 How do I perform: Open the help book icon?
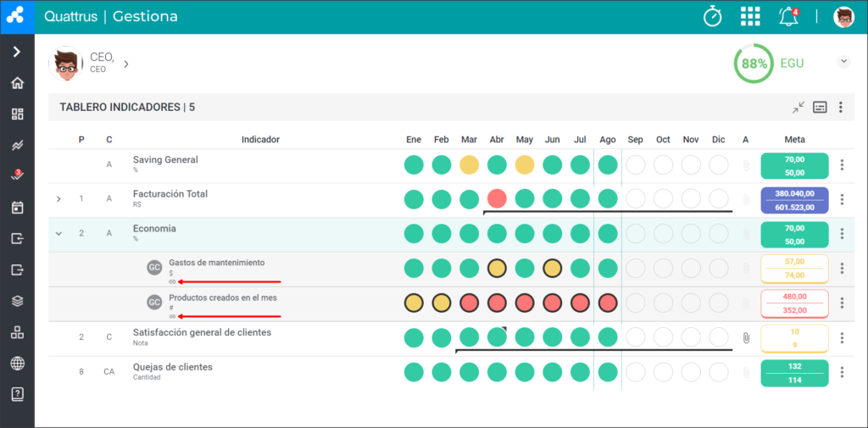17,394
